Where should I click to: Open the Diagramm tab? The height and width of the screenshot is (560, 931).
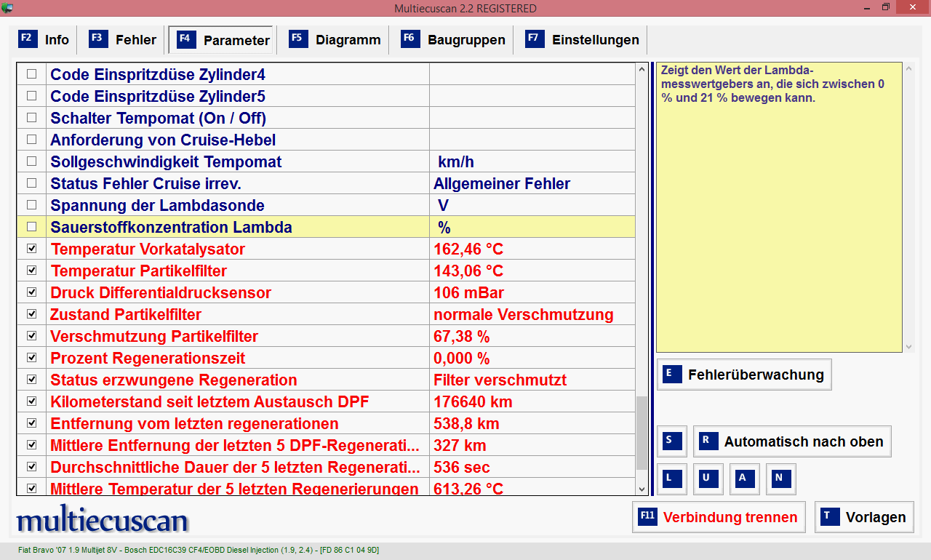(335, 40)
